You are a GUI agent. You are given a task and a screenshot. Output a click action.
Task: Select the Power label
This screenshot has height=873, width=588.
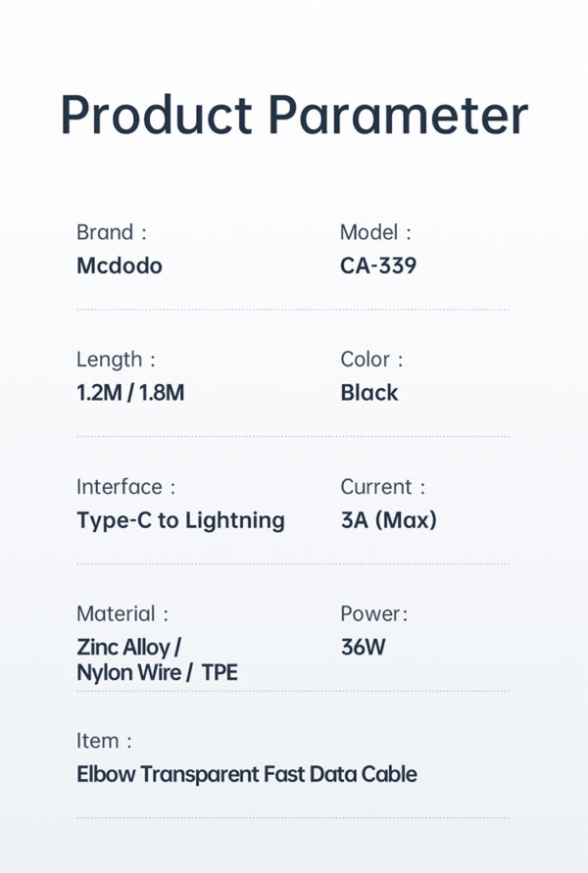pyautogui.click(x=373, y=614)
